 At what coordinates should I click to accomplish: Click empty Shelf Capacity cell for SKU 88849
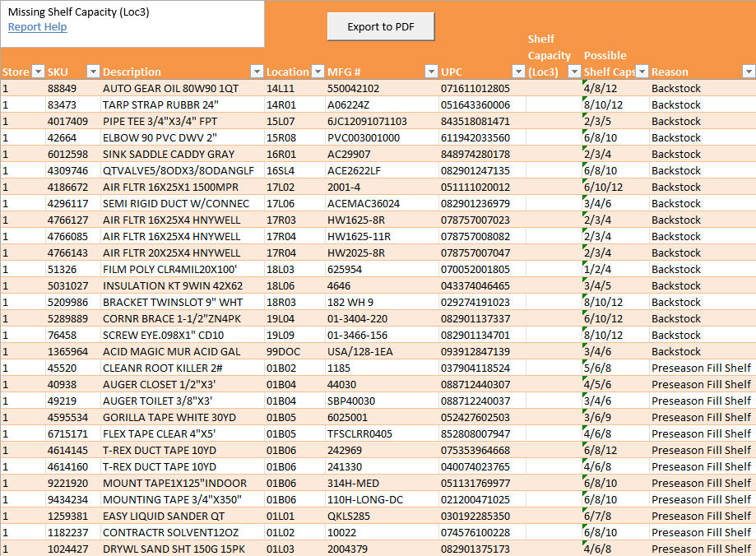click(x=554, y=88)
